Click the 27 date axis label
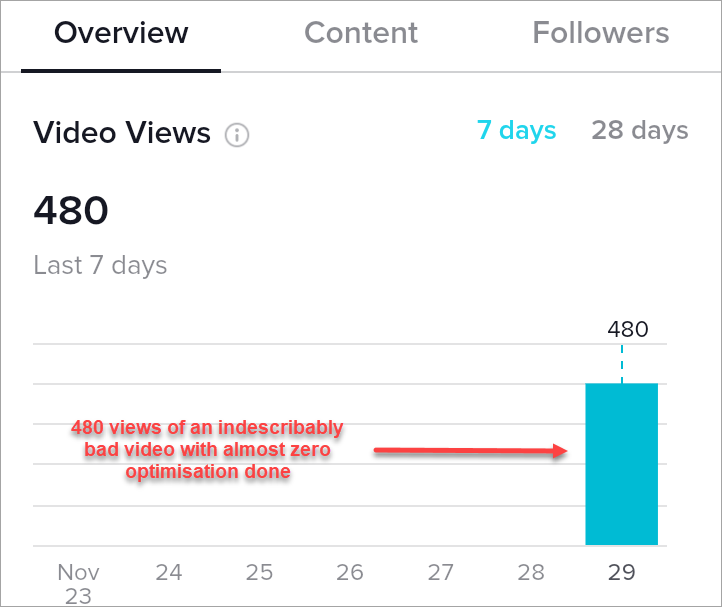Screen dimensions: 722x607 click(x=440, y=573)
